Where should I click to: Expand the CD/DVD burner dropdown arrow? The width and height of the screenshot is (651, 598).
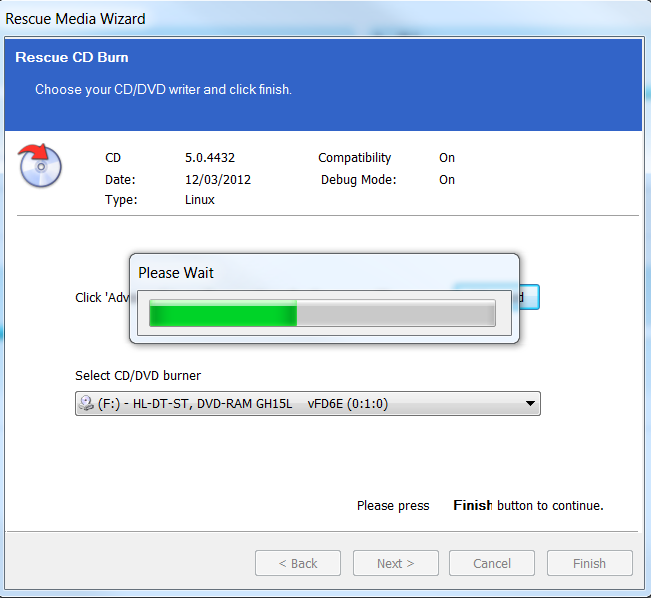[529, 403]
